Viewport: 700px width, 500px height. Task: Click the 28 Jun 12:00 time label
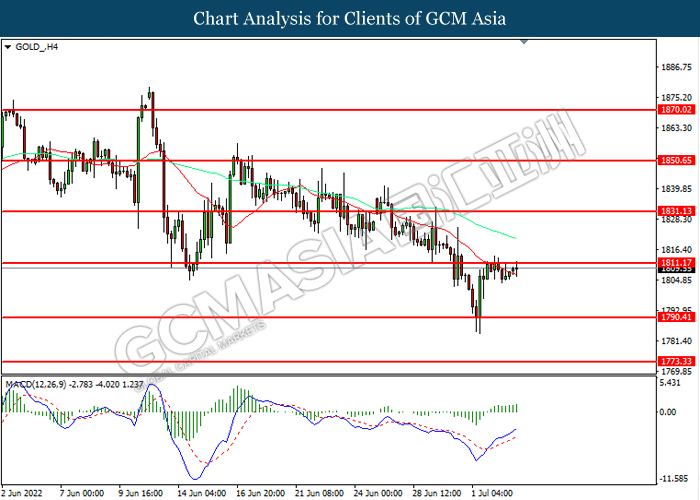pos(437,493)
